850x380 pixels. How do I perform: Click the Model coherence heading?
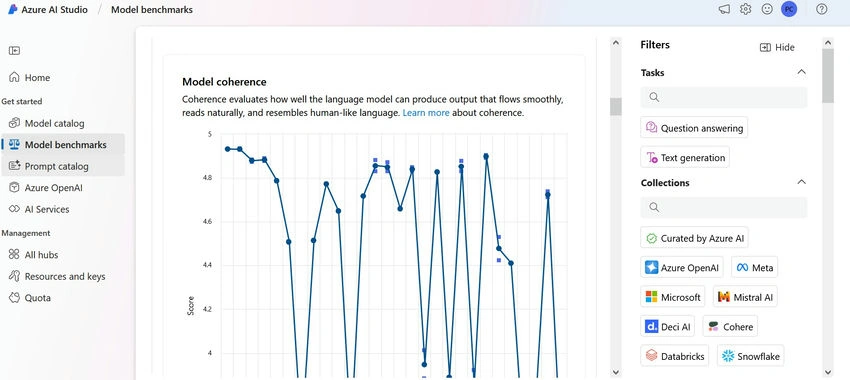(x=224, y=82)
